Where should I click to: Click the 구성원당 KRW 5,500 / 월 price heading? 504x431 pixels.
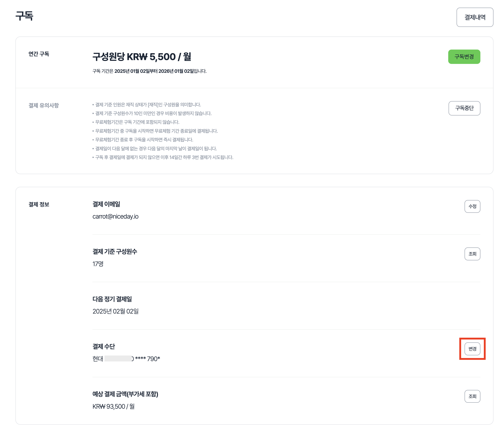(x=142, y=57)
